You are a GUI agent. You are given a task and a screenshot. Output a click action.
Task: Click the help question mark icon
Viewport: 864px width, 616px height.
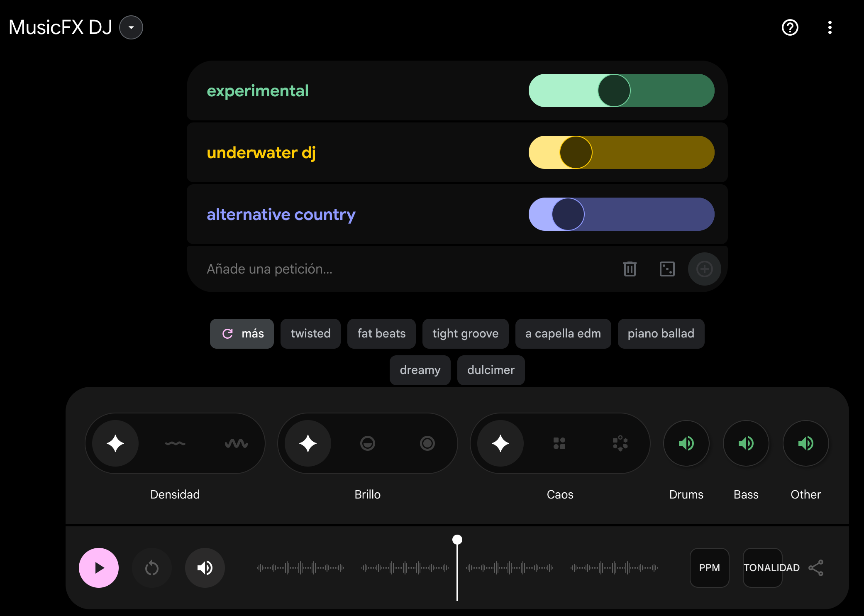(790, 28)
